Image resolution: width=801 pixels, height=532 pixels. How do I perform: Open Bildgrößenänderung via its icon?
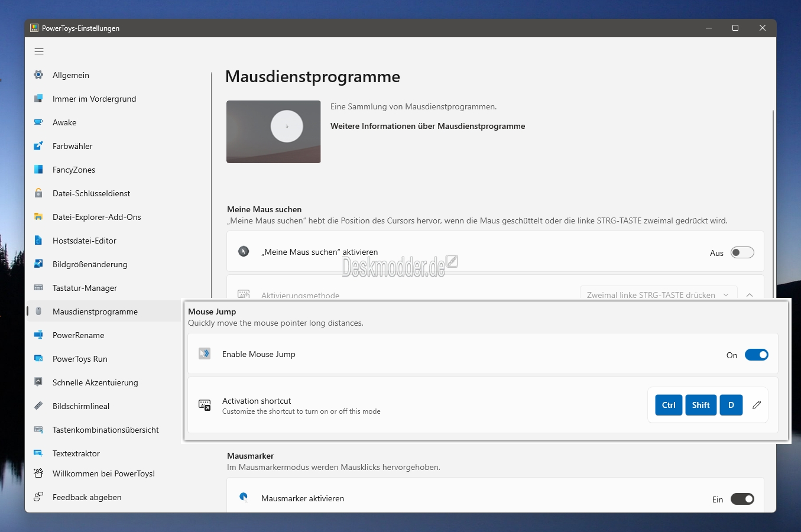coord(38,264)
